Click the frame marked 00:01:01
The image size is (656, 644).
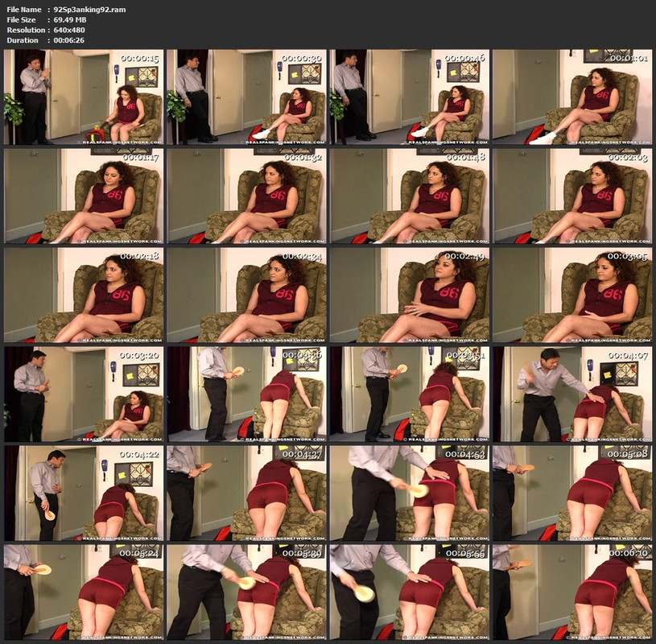pos(572,97)
